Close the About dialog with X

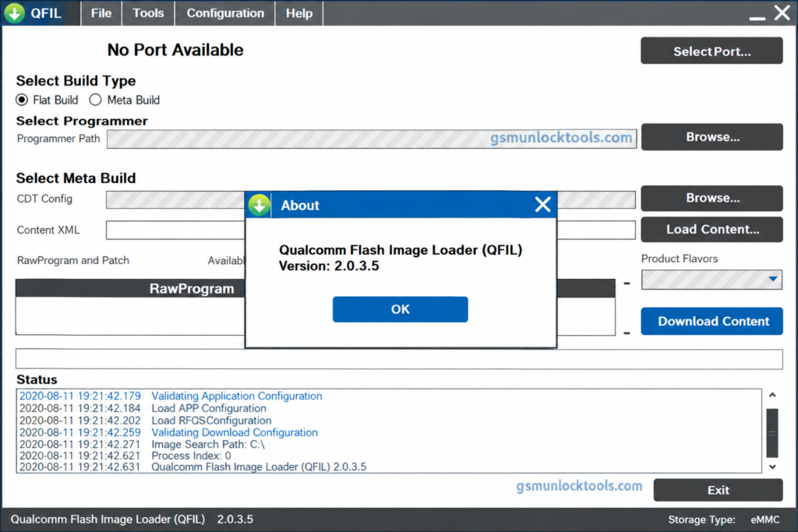point(542,204)
